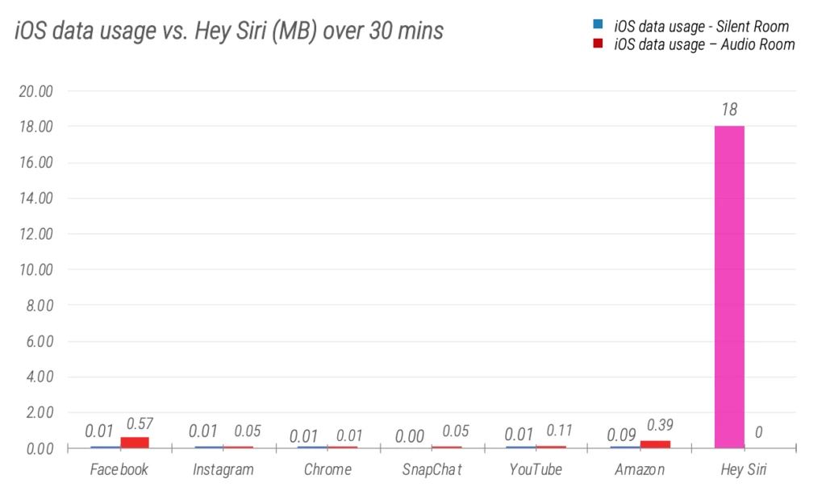This screenshot has height=504, width=826.
Task: Click the red Audio Room legend swatch
Action: [x=599, y=44]
